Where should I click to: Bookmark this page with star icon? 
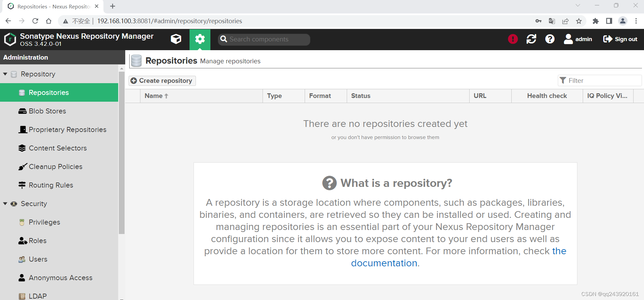point(579,21)
